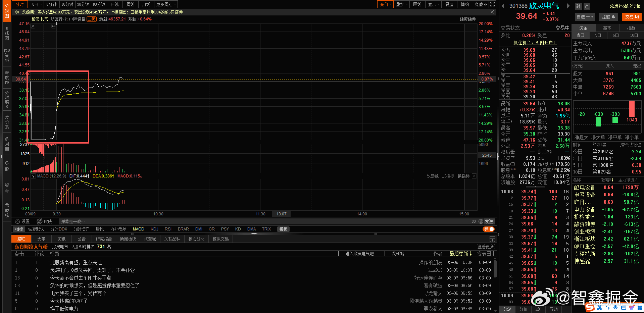Click the Sogou microphone voice input icon
Viewport: 644px width, 313px height.
coord(615,307)
